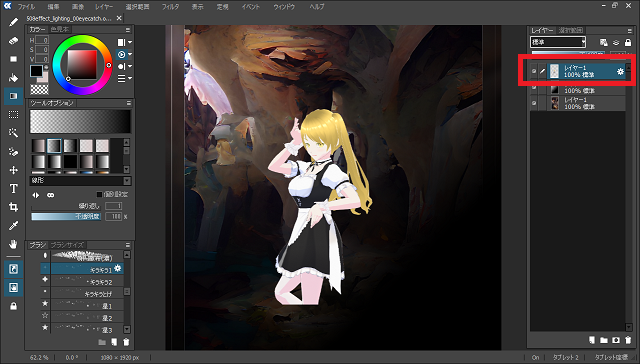Toggle the layer lock icon in layers panel
Image resolution: width=640 pixels, height=364 pixels.
tap(628, 42)
